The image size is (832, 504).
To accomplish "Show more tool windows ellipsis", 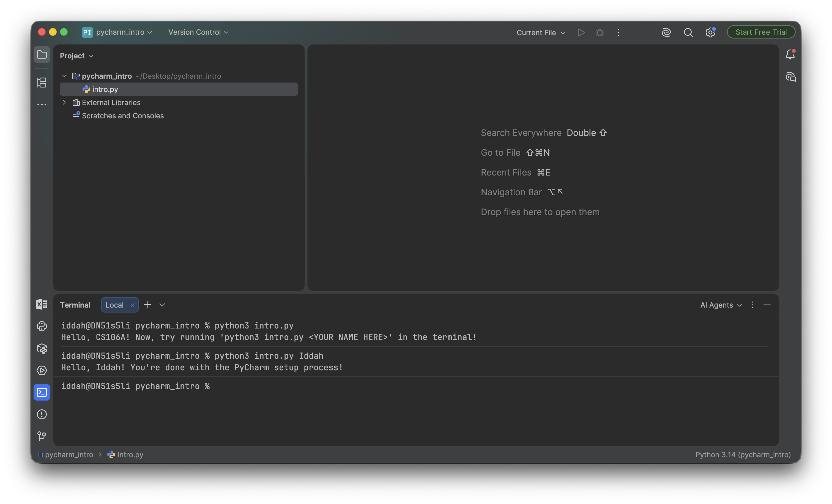I will pyautogui.click(x=42, y=105).
